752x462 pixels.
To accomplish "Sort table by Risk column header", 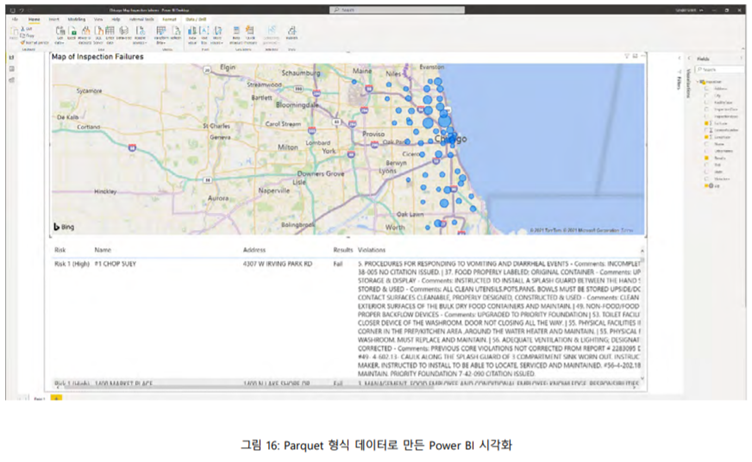I will (60, 250).
